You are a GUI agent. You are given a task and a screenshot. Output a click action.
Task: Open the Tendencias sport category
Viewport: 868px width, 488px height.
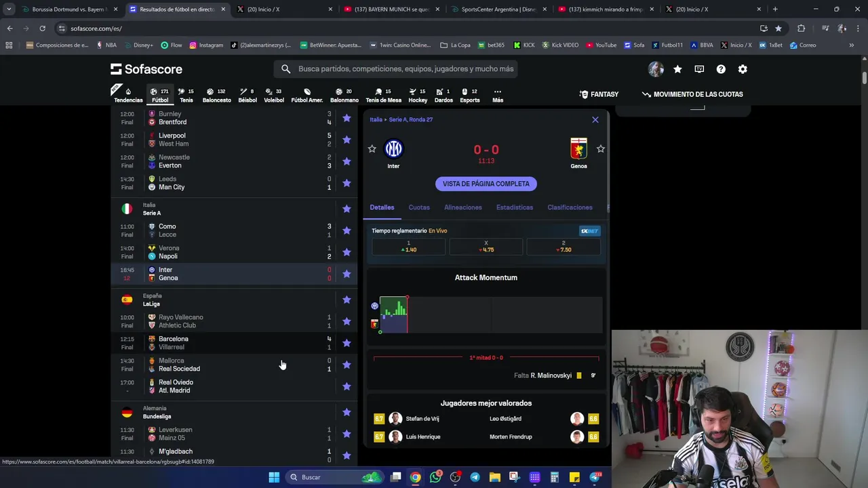pos(128,95)
